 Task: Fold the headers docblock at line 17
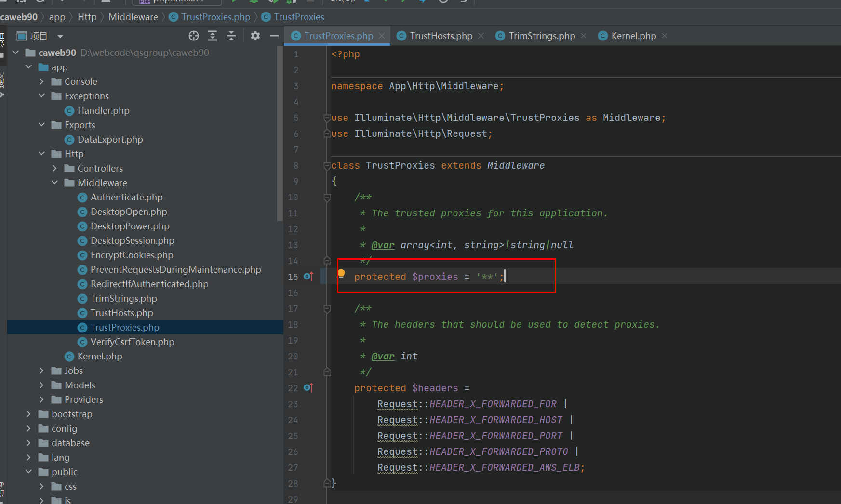[327, 308]
